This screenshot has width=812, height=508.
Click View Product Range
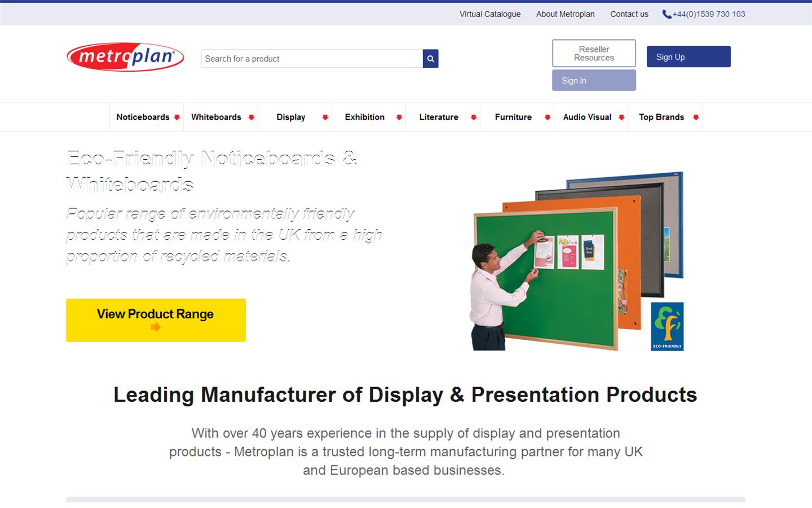click(x=156, y=314)
